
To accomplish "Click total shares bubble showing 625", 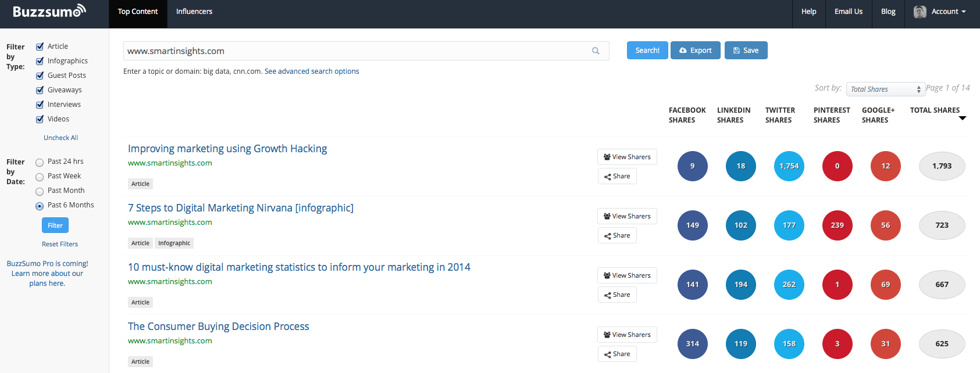I will pyautogui.click(x=942, y=344).
